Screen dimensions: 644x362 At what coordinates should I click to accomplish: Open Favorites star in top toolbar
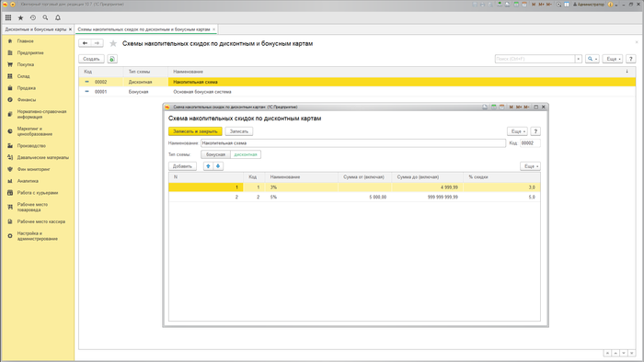click(x=20, y=17)
